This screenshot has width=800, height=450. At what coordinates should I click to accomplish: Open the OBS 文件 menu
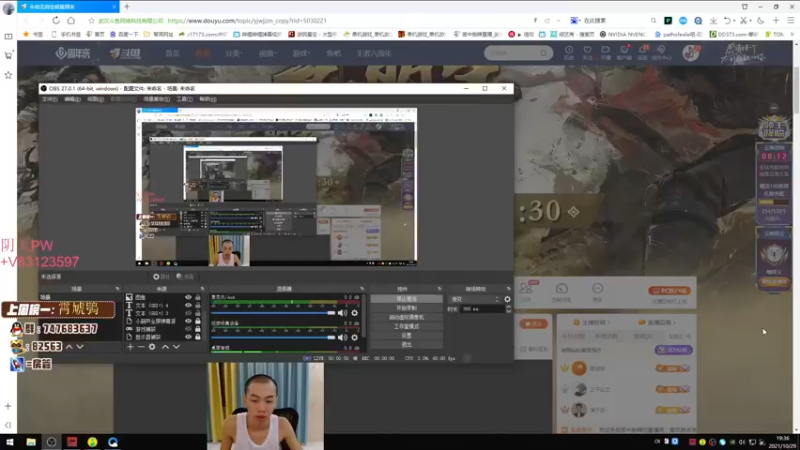pos(49,99)
